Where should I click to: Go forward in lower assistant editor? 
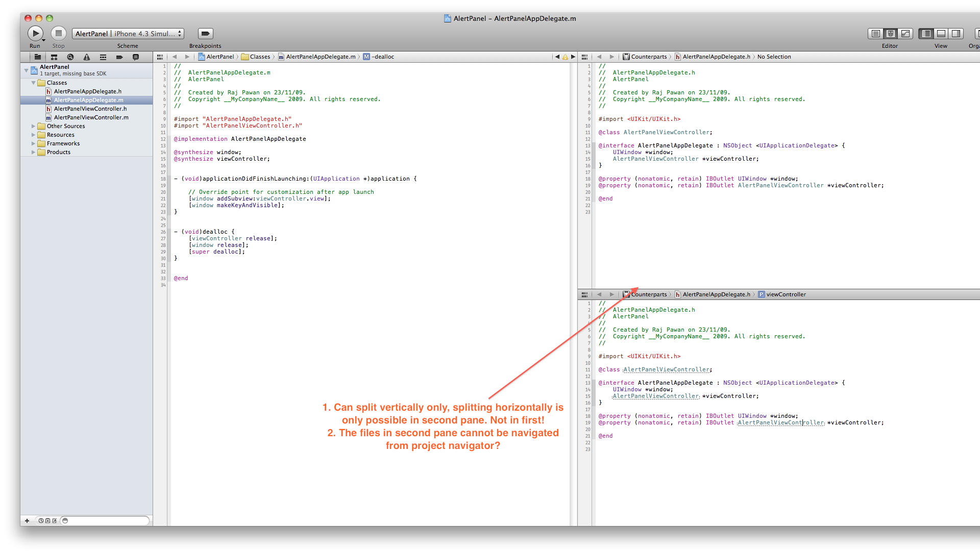coord(612,294)
